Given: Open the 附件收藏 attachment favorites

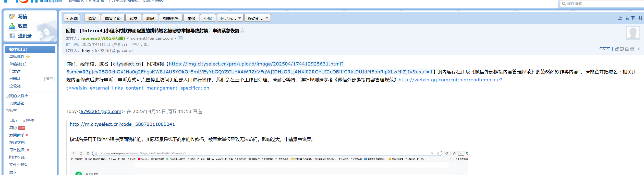Looking at the screenshot, I should pyautogui.click(x=17, y=157).
